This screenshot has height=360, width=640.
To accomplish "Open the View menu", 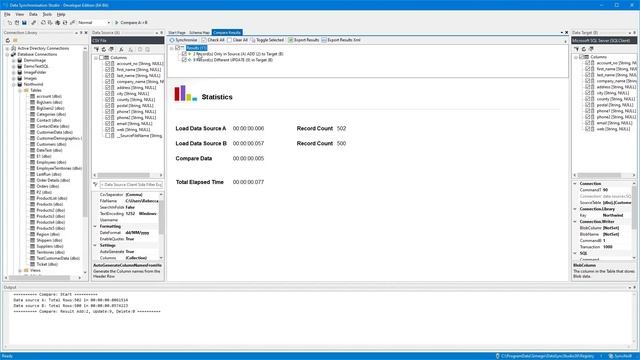I will click(20, 14).
